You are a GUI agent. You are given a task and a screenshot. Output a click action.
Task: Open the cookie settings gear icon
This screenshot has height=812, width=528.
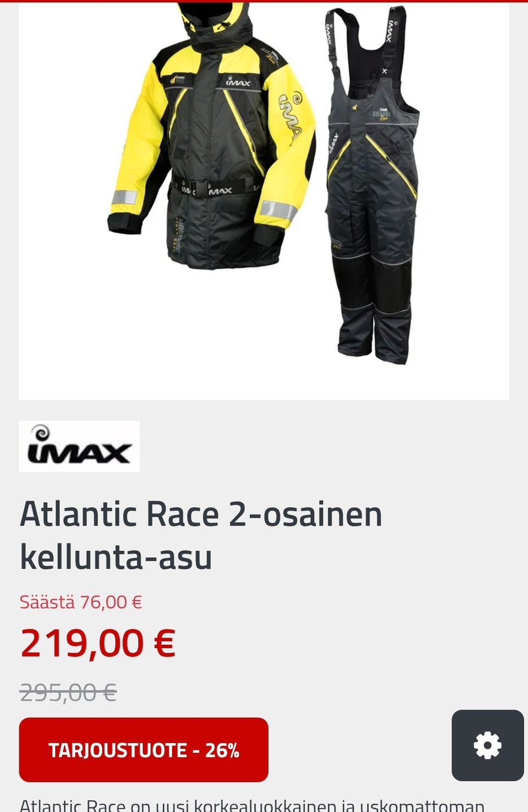coord(487,745)
